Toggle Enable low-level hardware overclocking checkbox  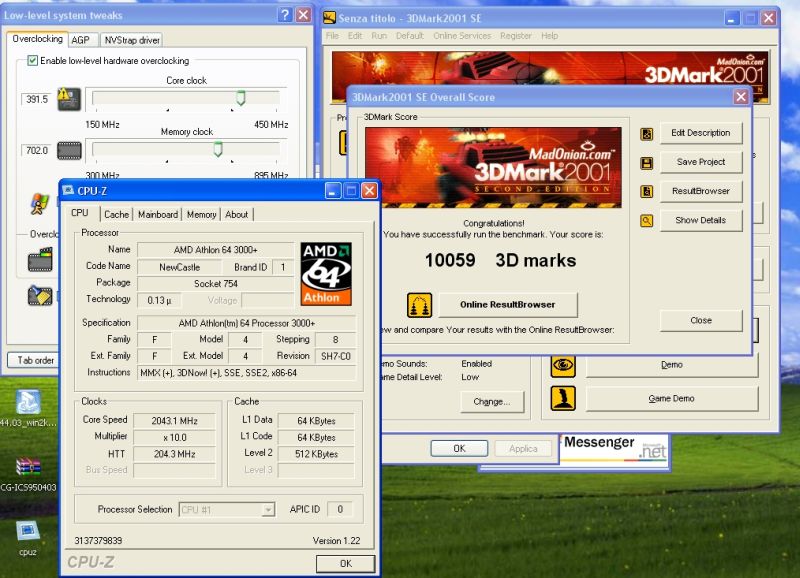[33, 61]
